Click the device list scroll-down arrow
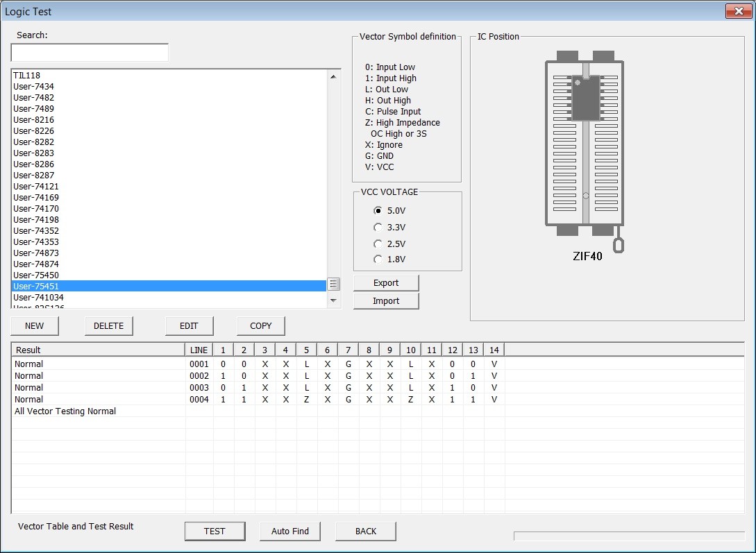 pyautogui.click(x=333, y=300)
